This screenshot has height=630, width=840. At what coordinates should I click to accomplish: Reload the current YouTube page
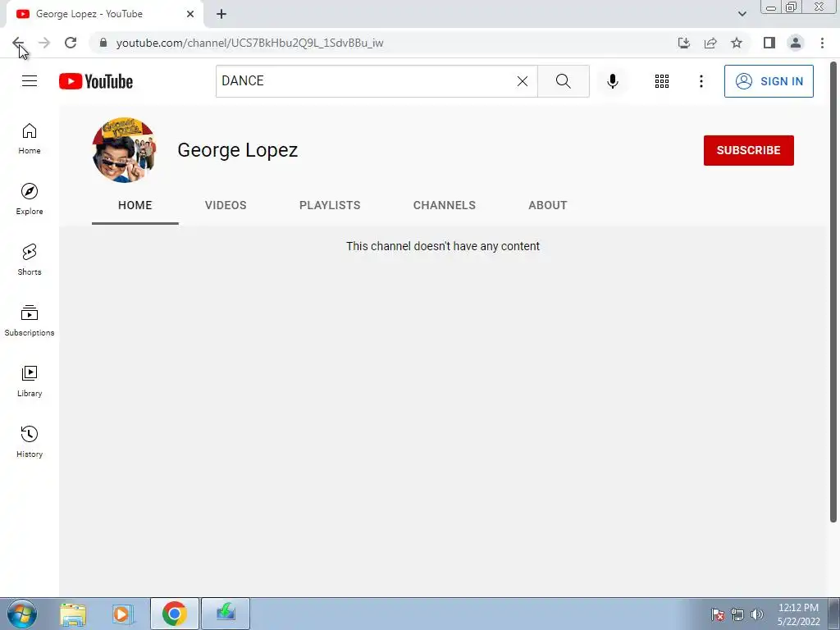pyautogui.click(x=71, y=43)
